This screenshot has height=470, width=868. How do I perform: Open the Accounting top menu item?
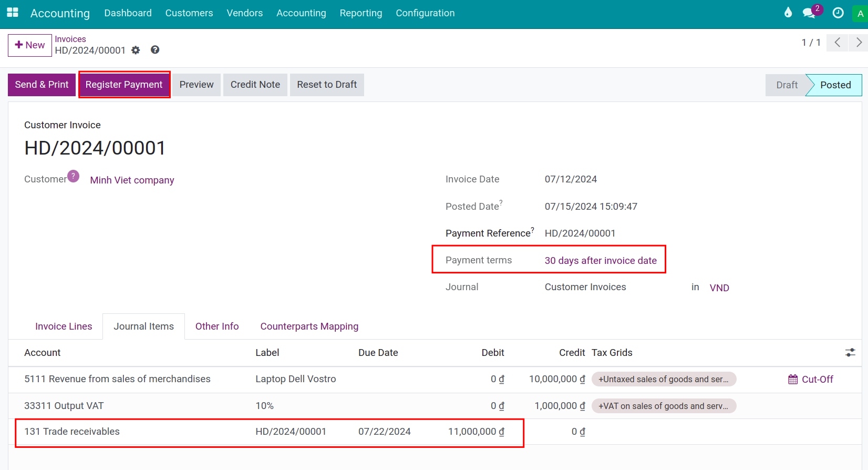tap(301, 13)
